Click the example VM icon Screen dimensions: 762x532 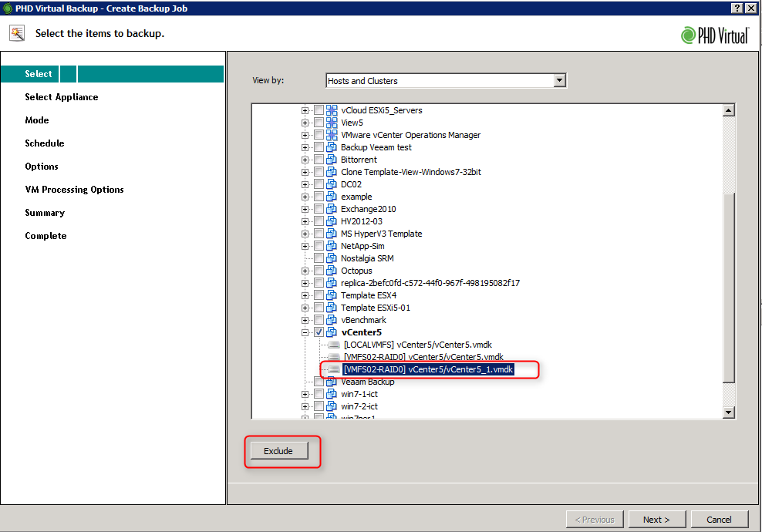[x=332, y=197]
